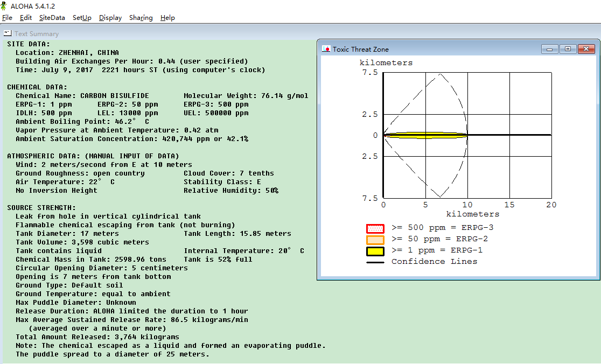Screen dimensions: 601x364
Task: Click 'Cloud Cover: 7 tenths' text
Action: [229, 173]
